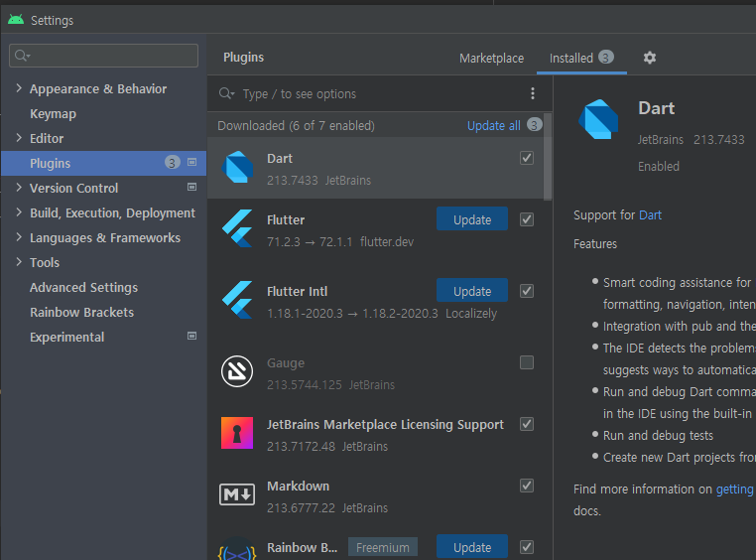Update the Rainbow Brackets plugin
The height and width of the screenshot is (560, 756).
point(472,547)
